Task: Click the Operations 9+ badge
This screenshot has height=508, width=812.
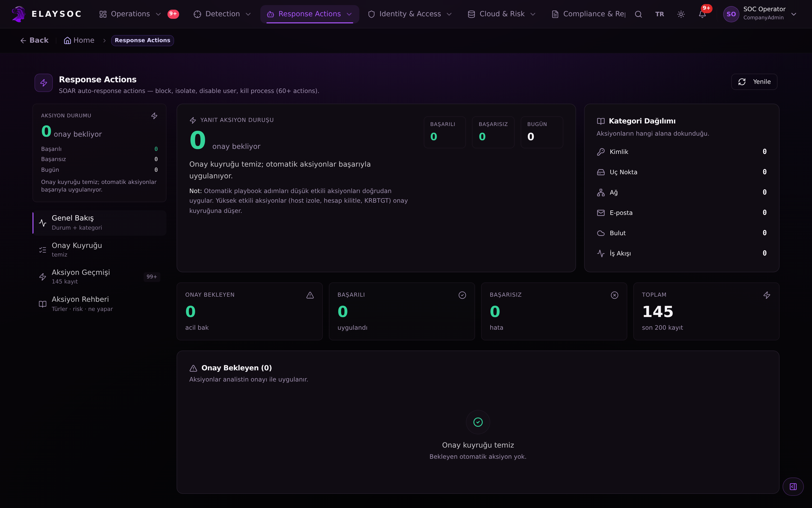Action: [173, 14]
